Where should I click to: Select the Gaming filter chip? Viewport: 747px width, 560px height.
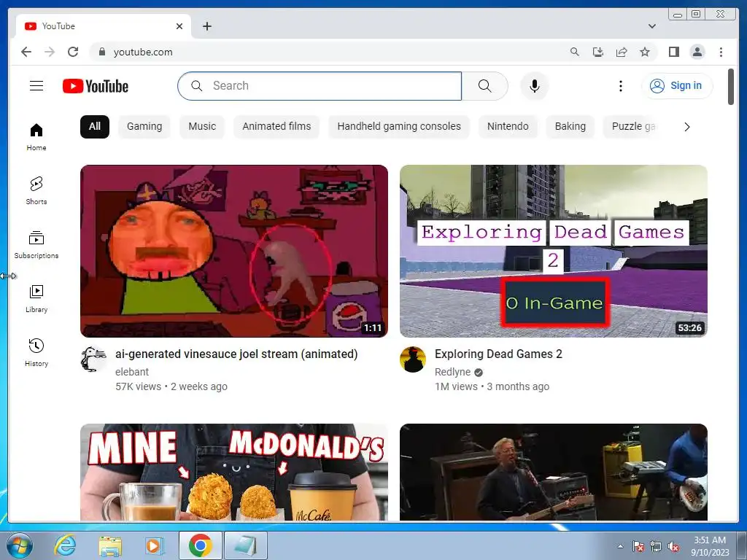coord(144,126)
